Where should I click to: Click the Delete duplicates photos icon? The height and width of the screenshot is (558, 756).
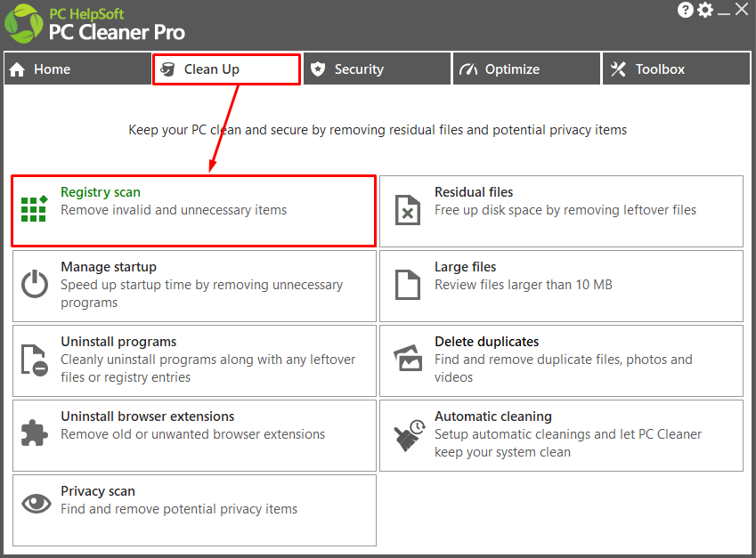408,358
